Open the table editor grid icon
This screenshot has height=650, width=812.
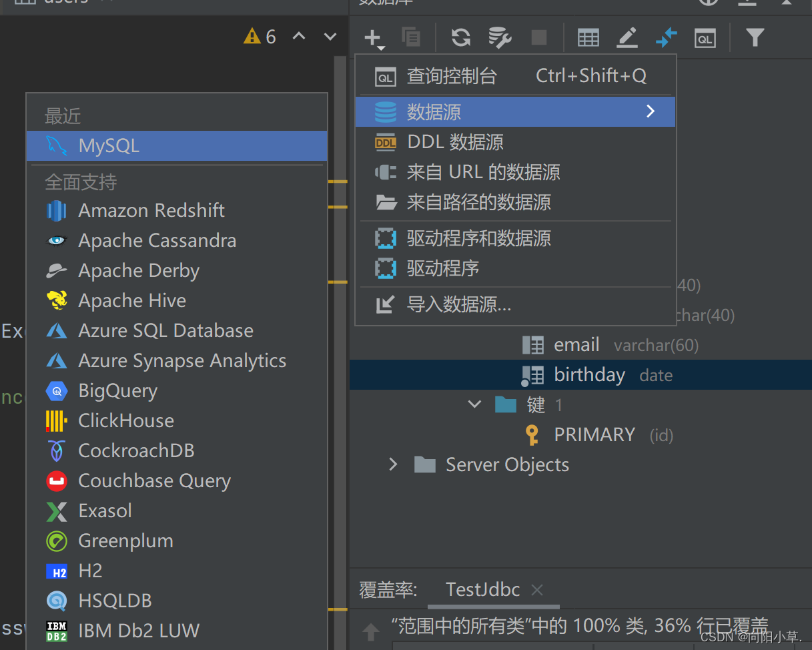pyautogui.click(x=588, y=38)
